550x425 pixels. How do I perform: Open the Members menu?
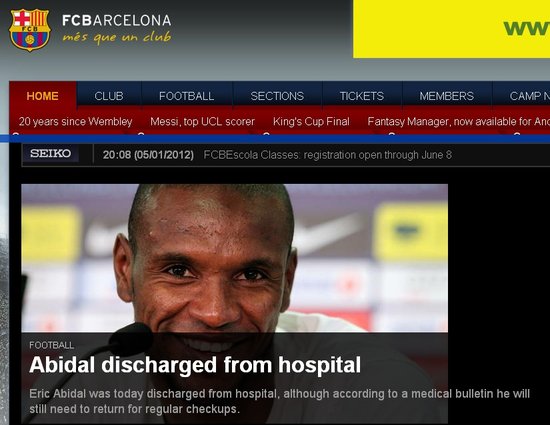pos(447,96)
